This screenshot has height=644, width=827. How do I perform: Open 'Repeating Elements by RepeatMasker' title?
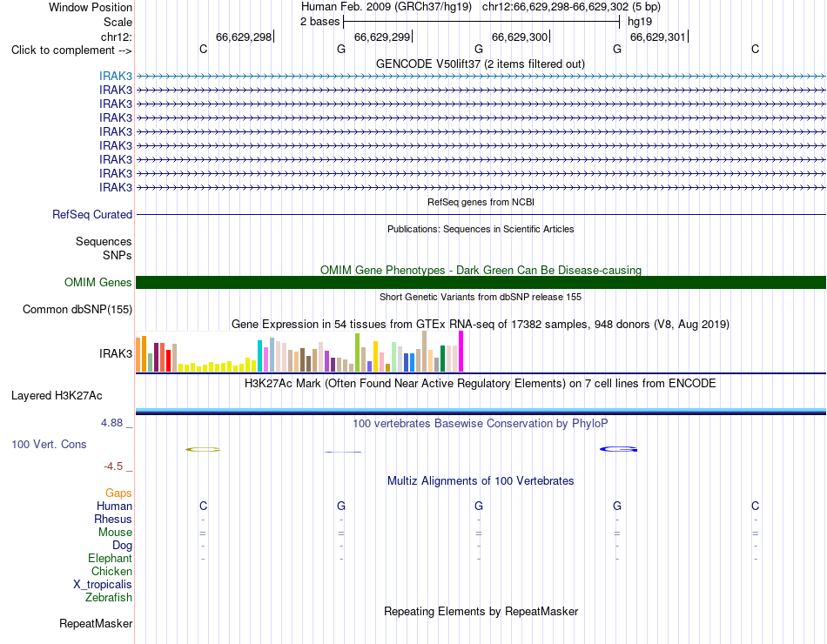[481, 611]
